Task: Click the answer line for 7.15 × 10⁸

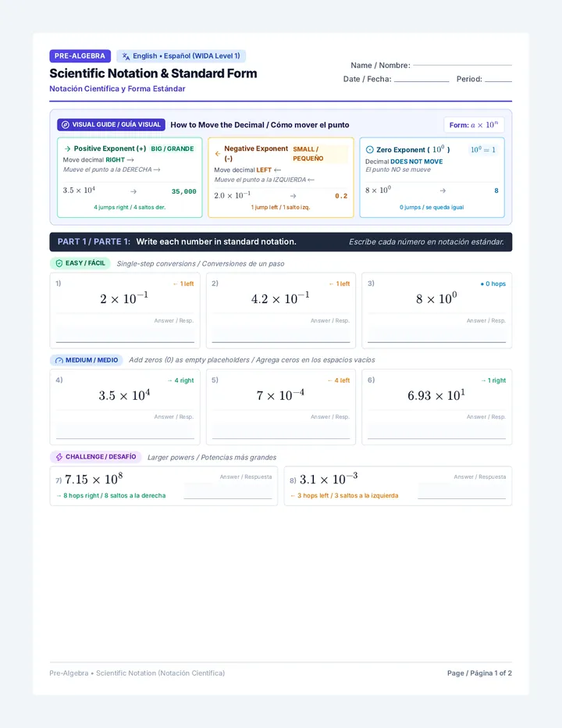Action: (228, 491)
